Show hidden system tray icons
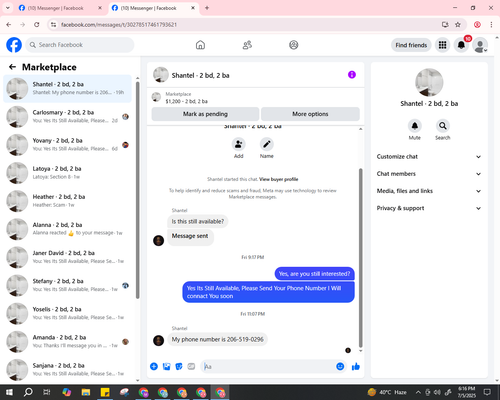Screen dimensions: 500x400 tap(418, 392)
